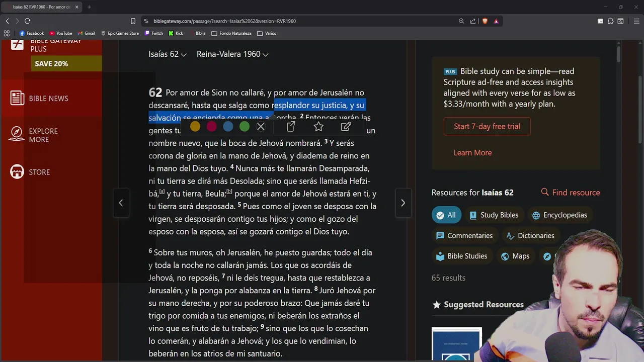The height and width of the screenshot is (362, 644).
Task: Bookmark this page with the bookmark icon
Action: [133, 21]
